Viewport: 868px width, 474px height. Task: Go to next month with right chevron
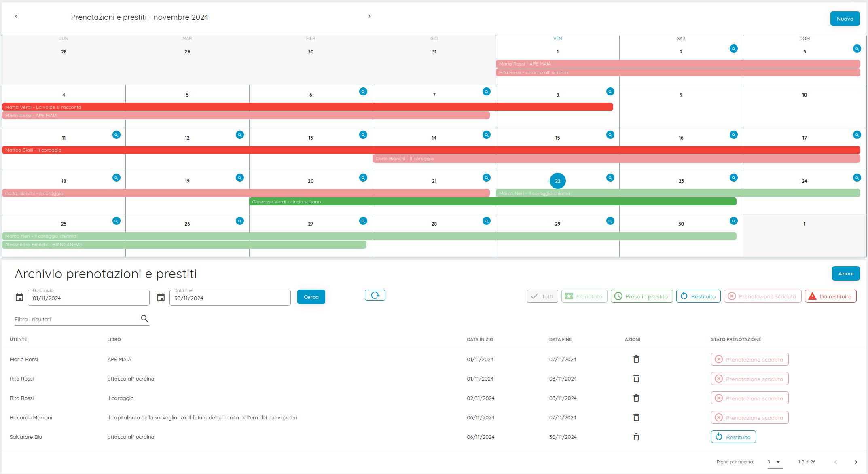[369, 16]
